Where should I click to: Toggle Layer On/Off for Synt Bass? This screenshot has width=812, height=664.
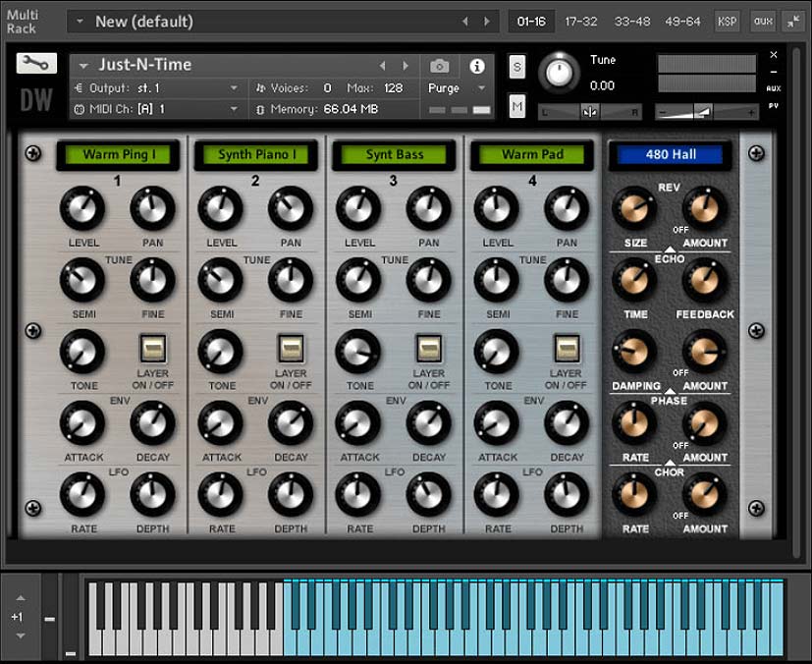429,351
